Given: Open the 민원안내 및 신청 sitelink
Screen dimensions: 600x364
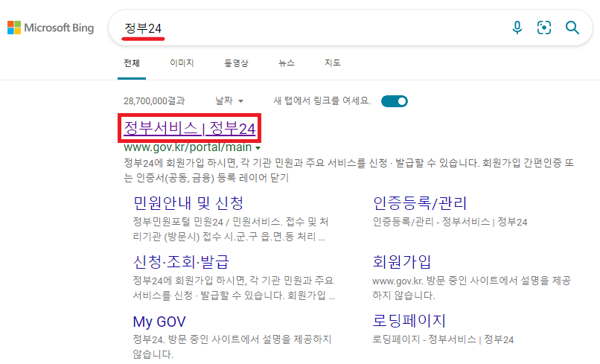Looking at the screenshot, I should 188,203.
